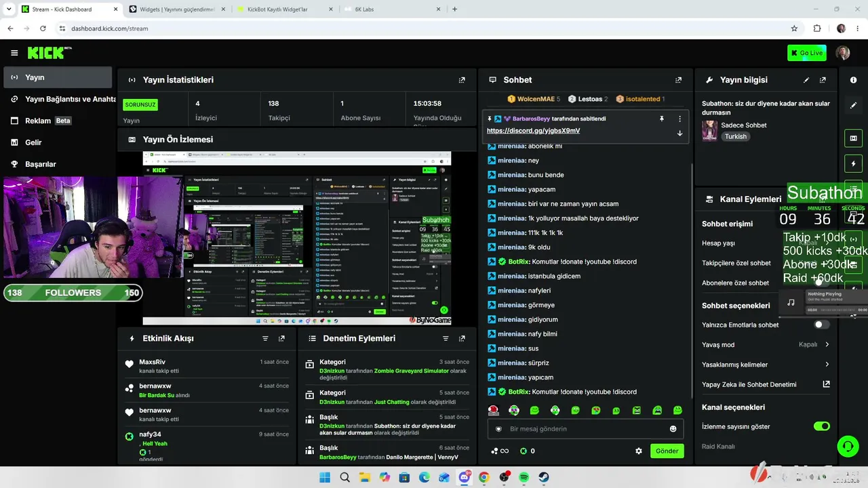Screen dimensions: 868x488
Task: Pop out the Yayın İstatistikleri panel
Action: (x=462, y=80)
